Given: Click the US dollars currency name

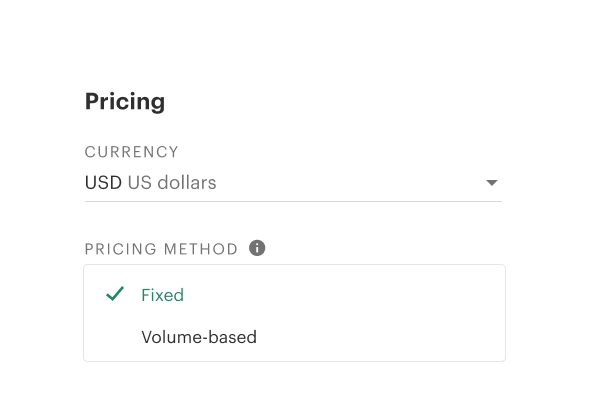Looking at the screenshot, I should [172, 183].
